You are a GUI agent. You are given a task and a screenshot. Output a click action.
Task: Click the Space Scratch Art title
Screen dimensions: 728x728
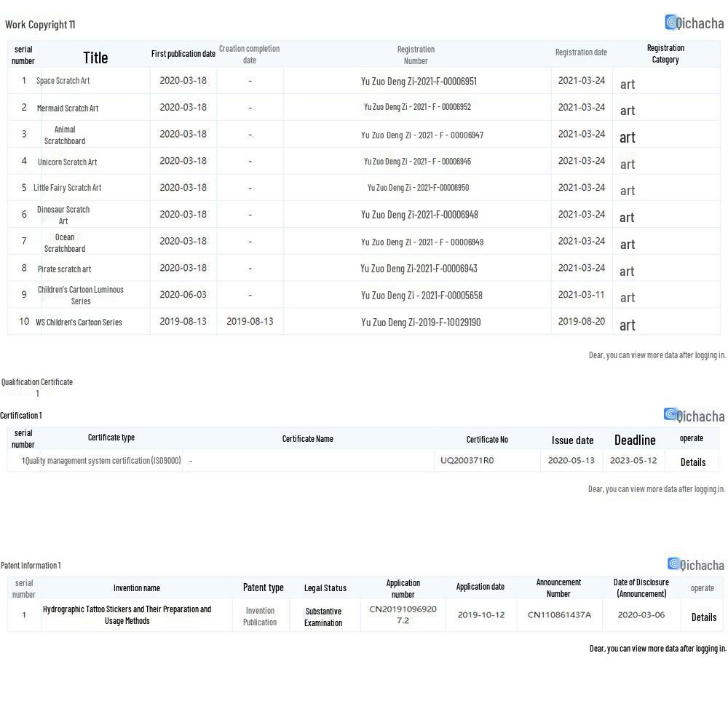[63, 81]
